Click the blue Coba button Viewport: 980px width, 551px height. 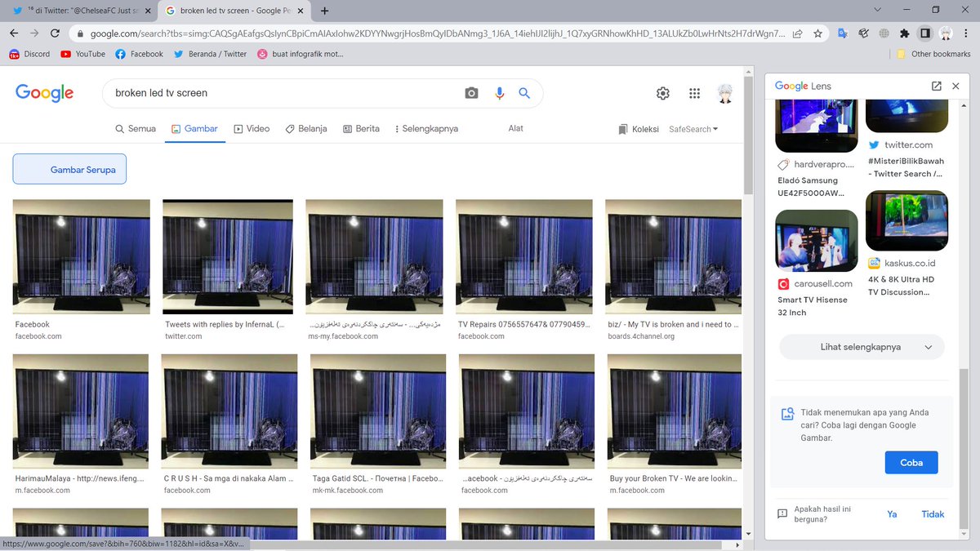click(x=911, y=463)
